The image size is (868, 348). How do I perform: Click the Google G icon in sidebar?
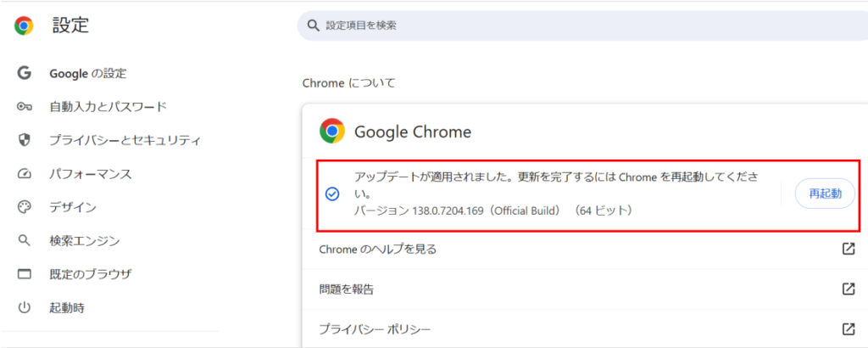pos(25,73)
